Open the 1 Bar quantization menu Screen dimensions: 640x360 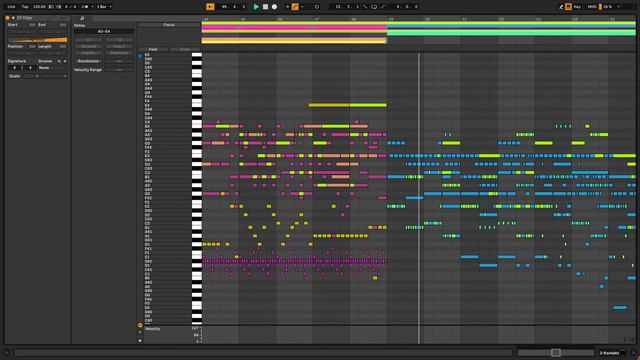[104, 7]
